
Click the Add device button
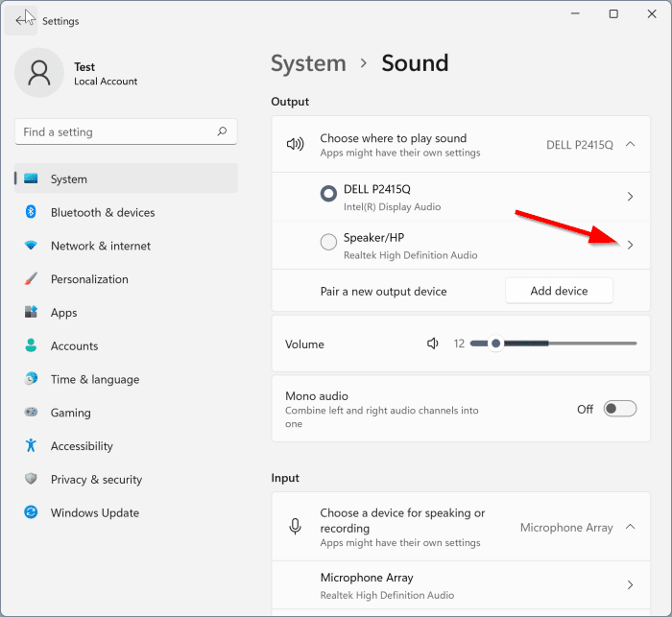(x=559, y=291)
